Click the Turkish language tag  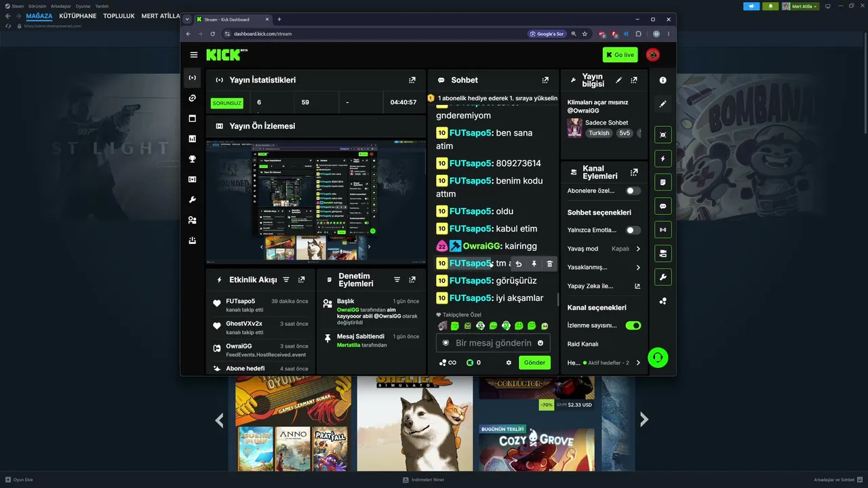[x=599, y=134]
